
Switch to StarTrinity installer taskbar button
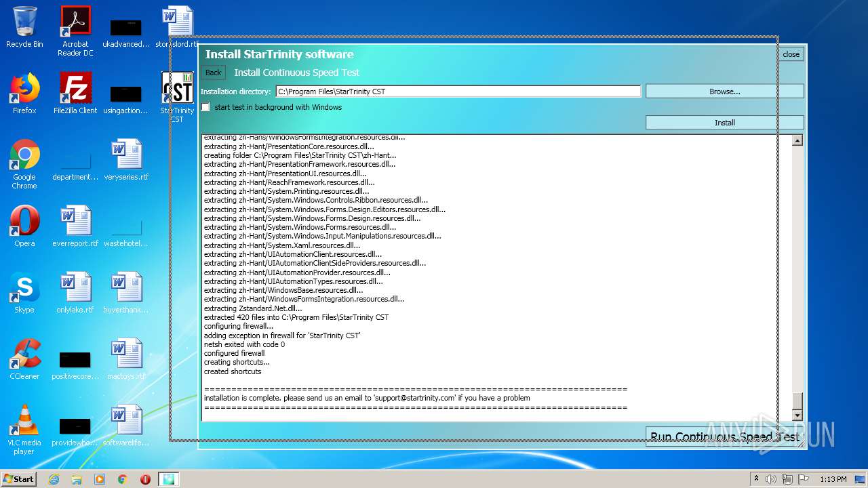(168, 479)
